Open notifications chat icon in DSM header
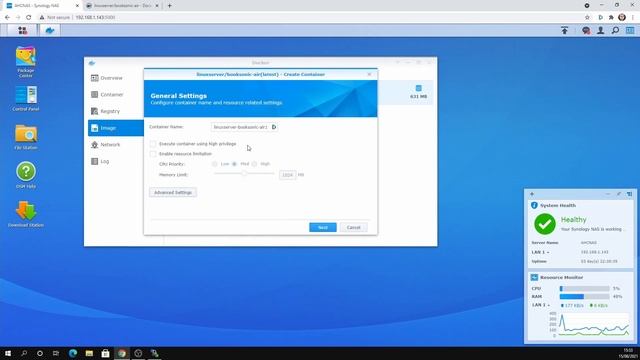The width and height of the screenshot is (640, 360). coord(586,30)
